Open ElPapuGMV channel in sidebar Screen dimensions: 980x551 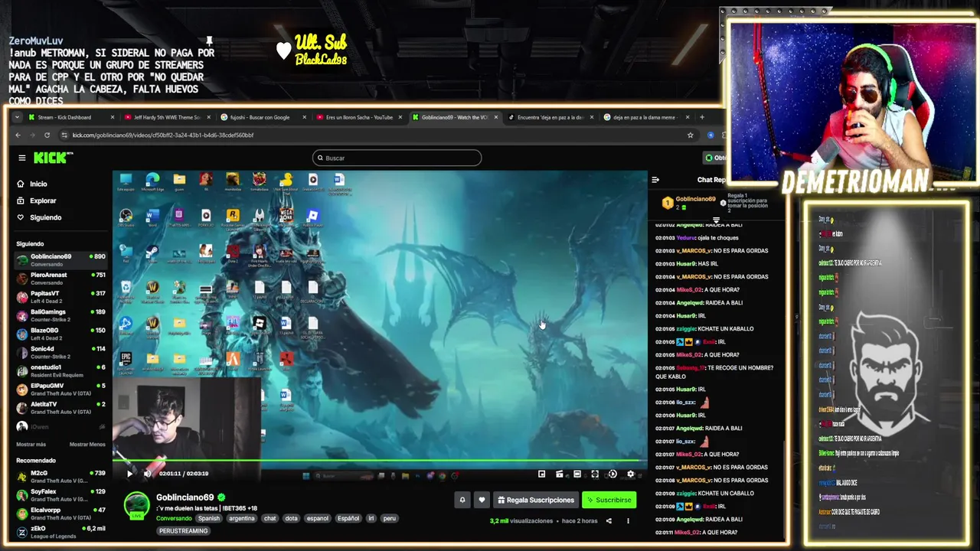[x=61, y=389]
